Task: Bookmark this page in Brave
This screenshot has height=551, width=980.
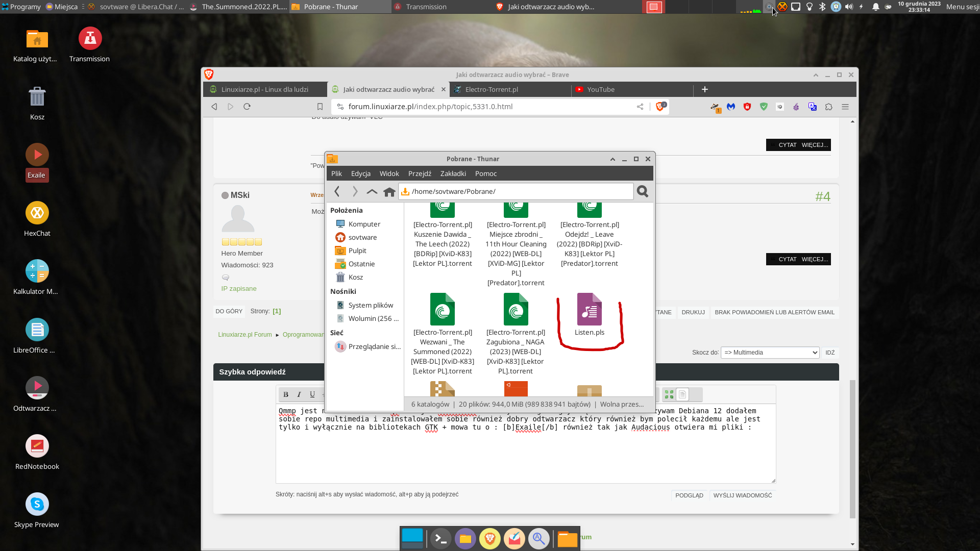Action: [x=320, y=107]
